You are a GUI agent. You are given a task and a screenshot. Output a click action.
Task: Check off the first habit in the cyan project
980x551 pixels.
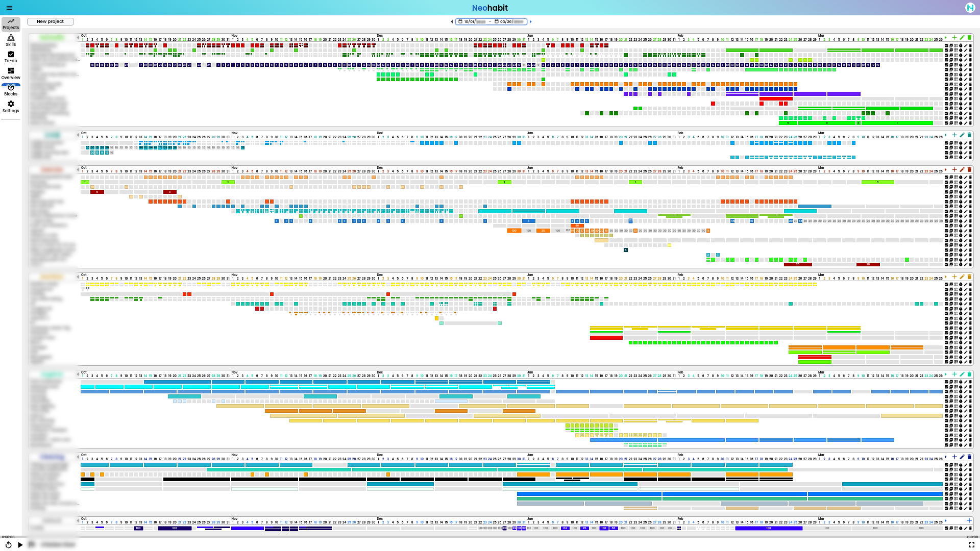point(946,143)
